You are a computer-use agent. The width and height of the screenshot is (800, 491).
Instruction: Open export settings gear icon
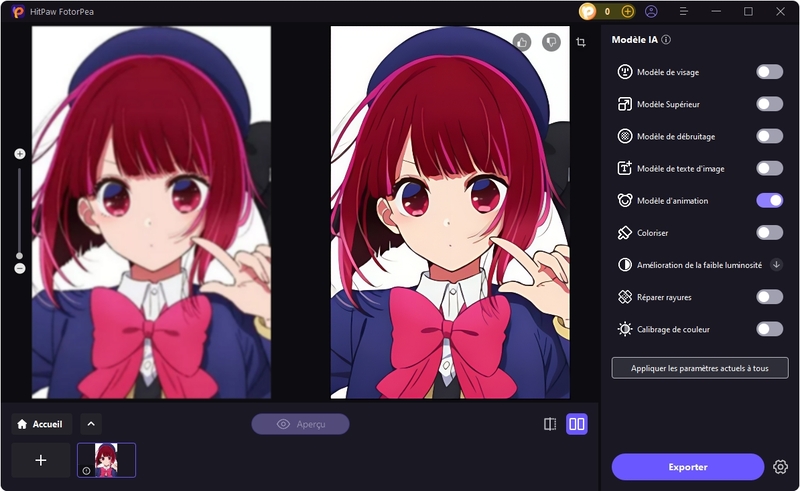(x=780, y=467)
